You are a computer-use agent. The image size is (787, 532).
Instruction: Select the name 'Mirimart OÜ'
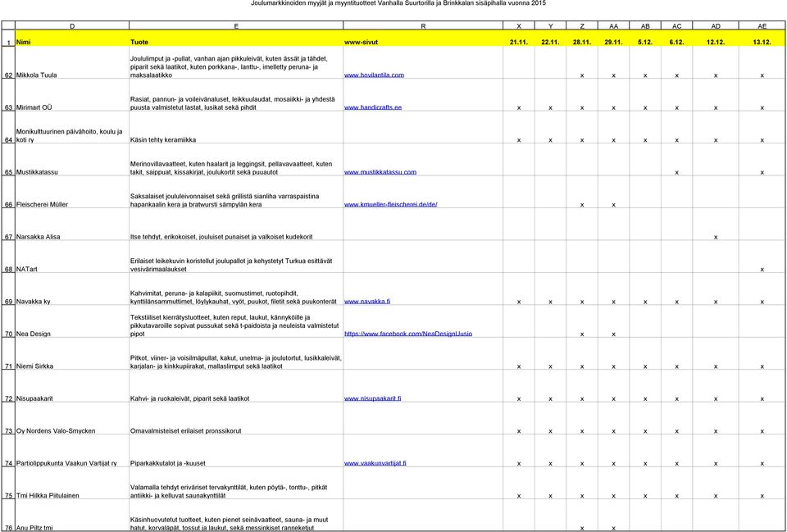click(34, 107)
